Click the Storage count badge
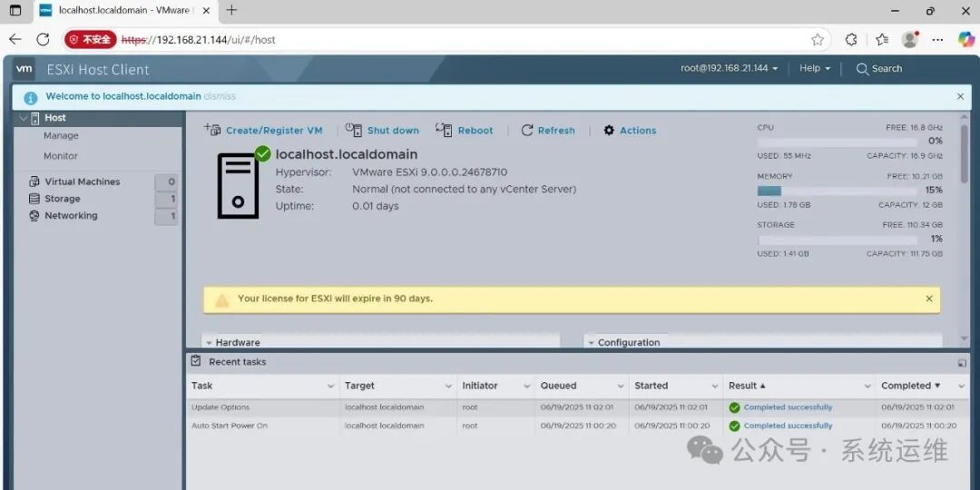 point(166,200)
